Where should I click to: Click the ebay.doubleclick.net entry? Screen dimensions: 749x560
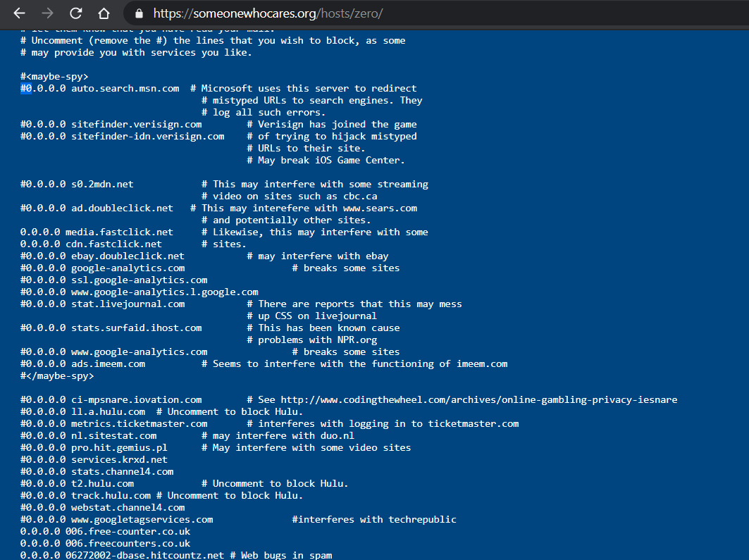coord(128,256)
